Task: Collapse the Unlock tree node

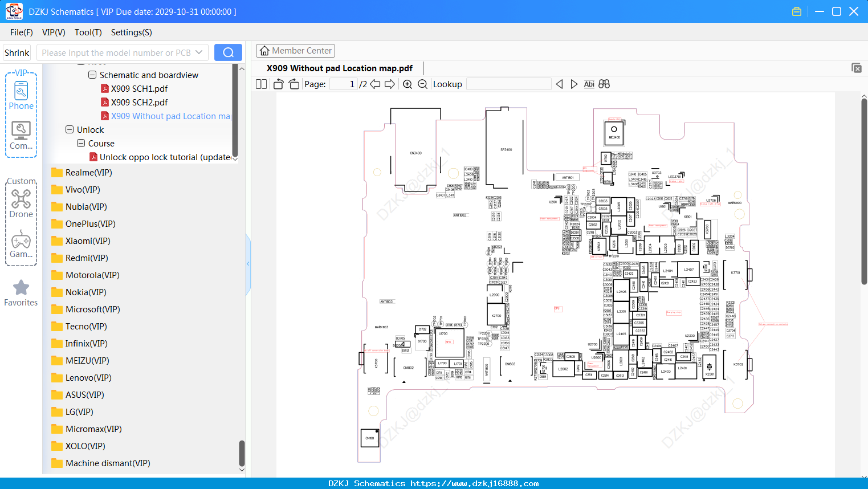Action: point(70,130)
